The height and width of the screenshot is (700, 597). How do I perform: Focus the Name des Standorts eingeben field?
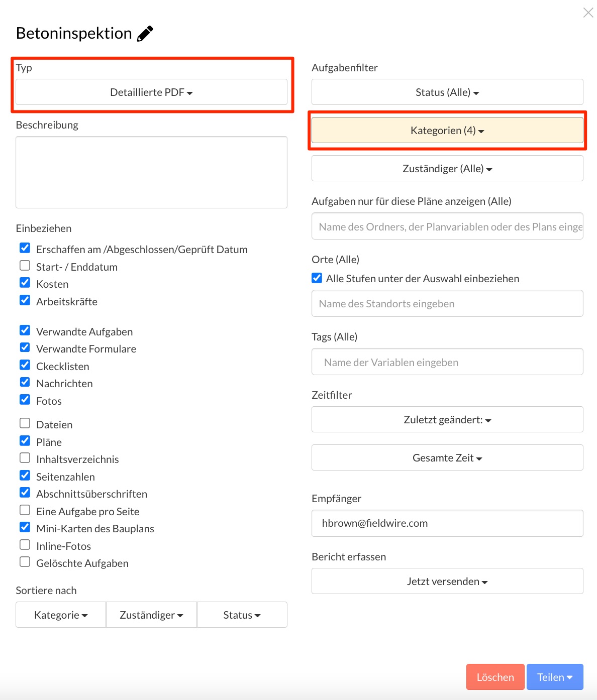pyautogui.click(x=447, y=304)
